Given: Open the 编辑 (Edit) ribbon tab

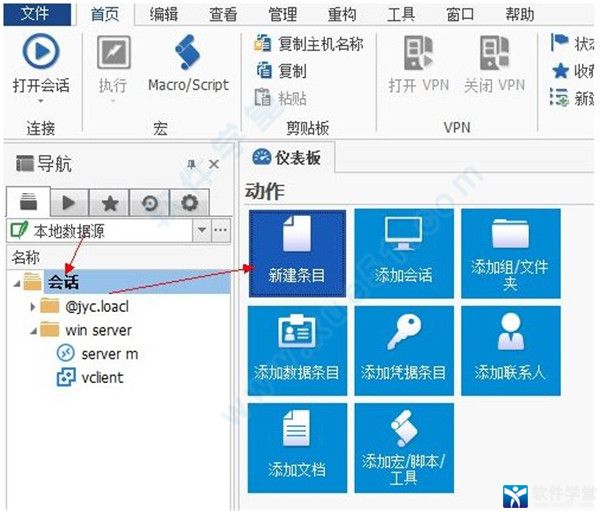Looking at the screenshot, I should pos(164,13).
